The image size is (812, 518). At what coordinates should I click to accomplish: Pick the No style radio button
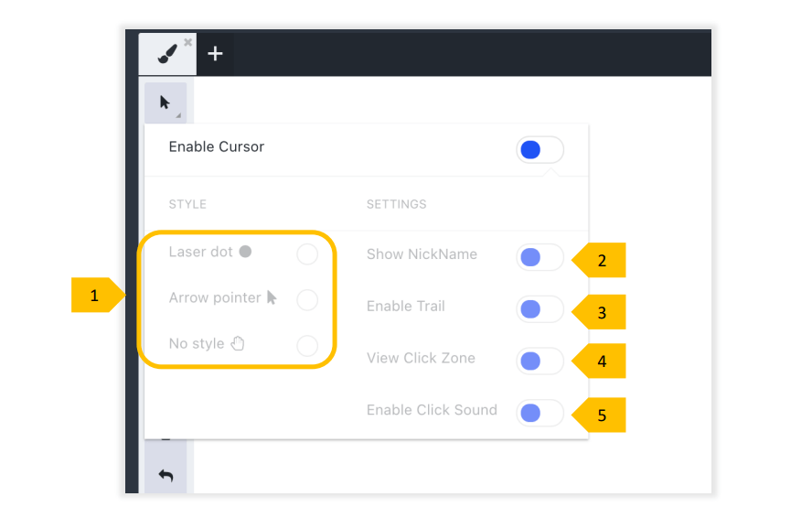coord(307,345)
